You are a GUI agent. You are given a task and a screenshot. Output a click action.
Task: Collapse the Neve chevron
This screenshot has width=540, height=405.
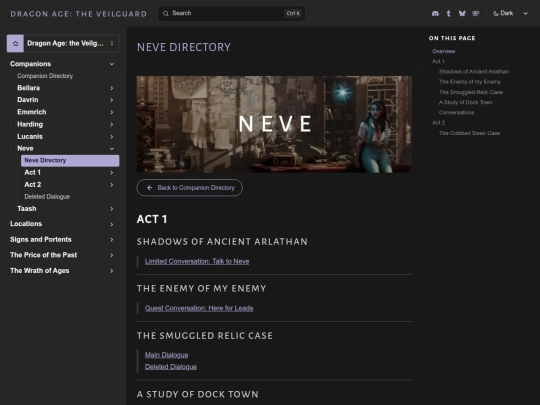click(112, 149)
